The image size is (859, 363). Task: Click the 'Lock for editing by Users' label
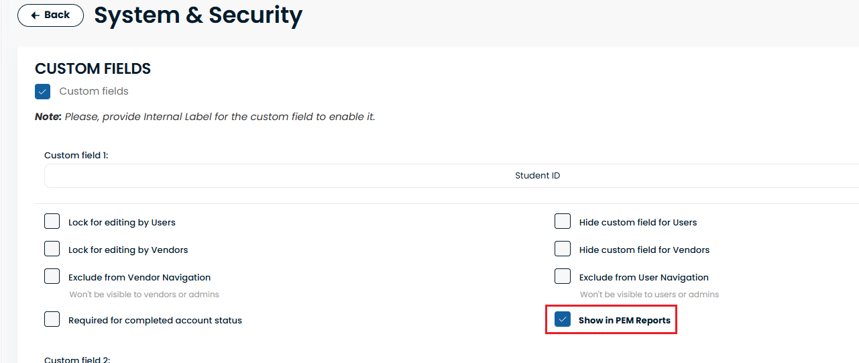tap(122, 223)
